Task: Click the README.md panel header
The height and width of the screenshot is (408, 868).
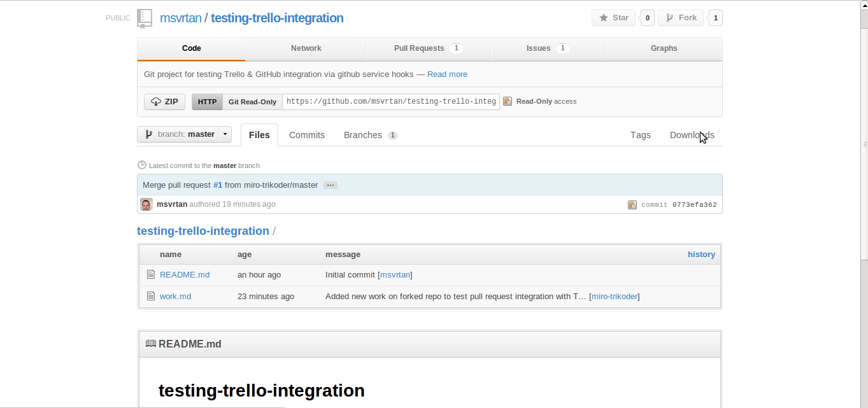Action: (430, 344)
